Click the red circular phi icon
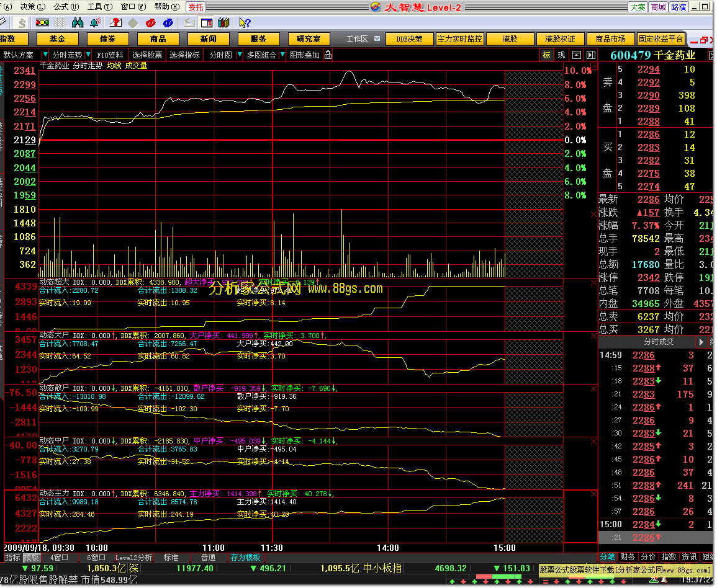Image resolution: width=717 pixels, height=588 pixels. pyautogui.click(x=150, y=23)
